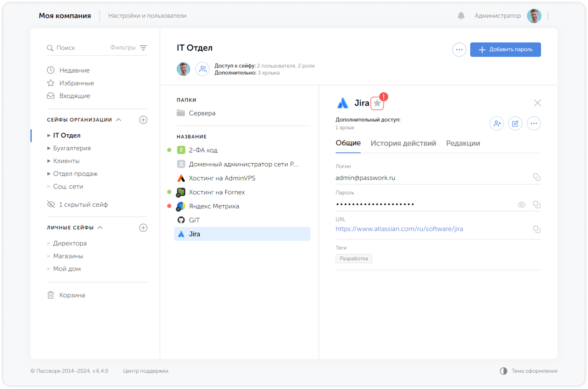Screen dimensions: 588x389
Task: Open the atlassian.com Jira link
Action: point(399,229)
